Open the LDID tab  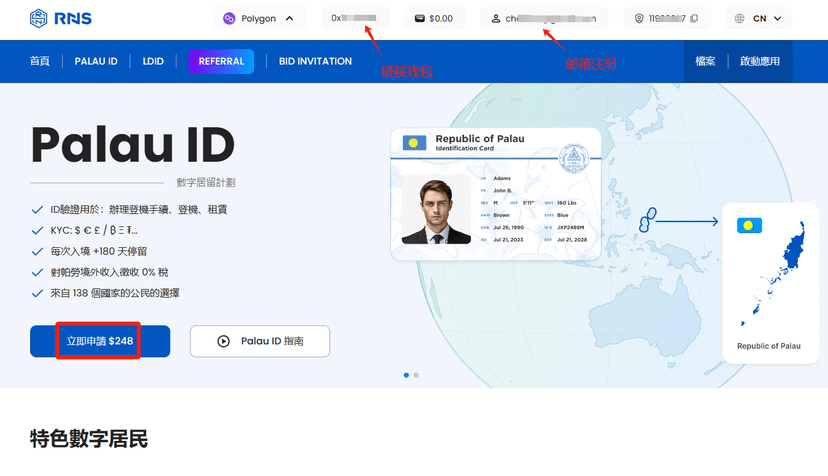[x=153, y=61]
